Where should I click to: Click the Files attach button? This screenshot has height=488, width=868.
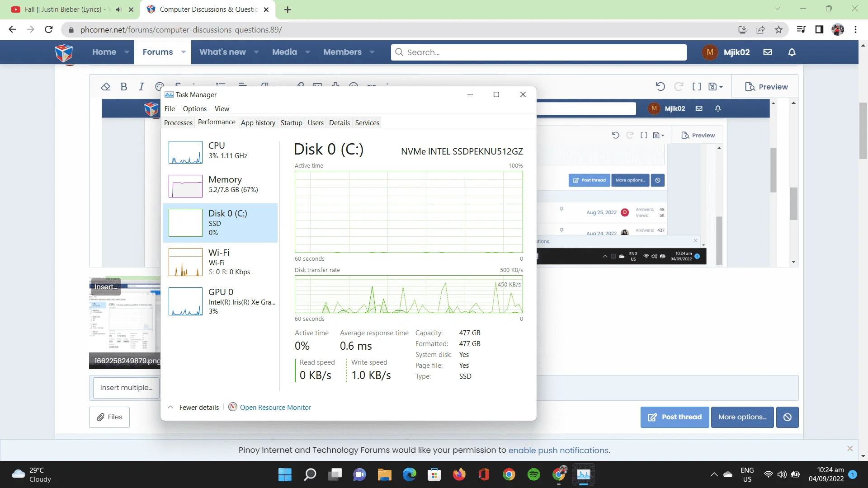tap(109, 417)
